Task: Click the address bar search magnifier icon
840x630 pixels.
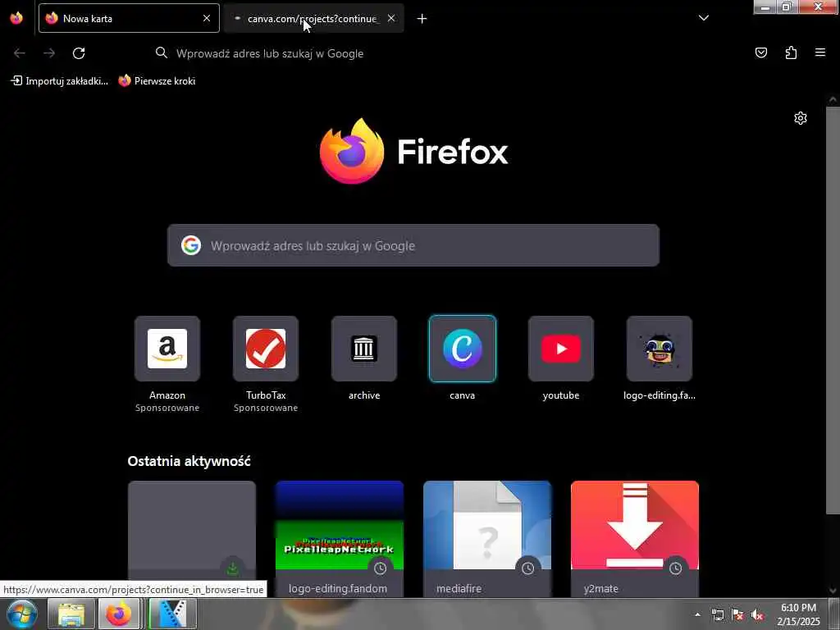Action: [x=162, y=52]
